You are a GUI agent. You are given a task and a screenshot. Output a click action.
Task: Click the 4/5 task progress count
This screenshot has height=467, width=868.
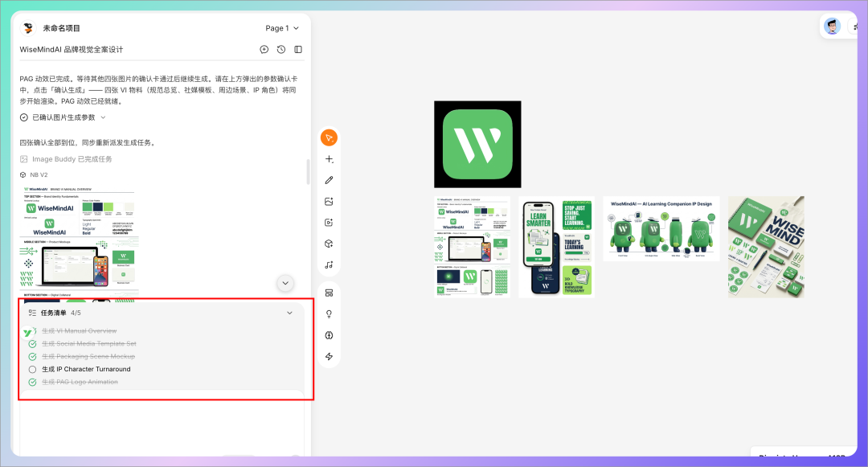point(76,313)
